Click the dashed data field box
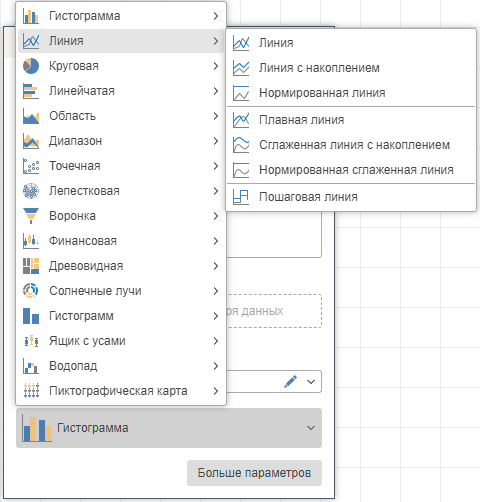 [274, 311]
